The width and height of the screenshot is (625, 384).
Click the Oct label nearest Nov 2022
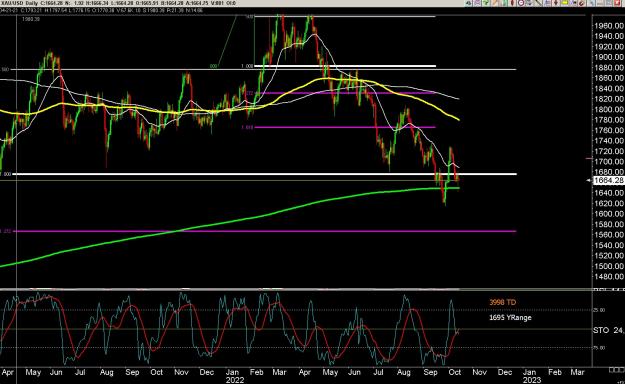pos(455,372)
